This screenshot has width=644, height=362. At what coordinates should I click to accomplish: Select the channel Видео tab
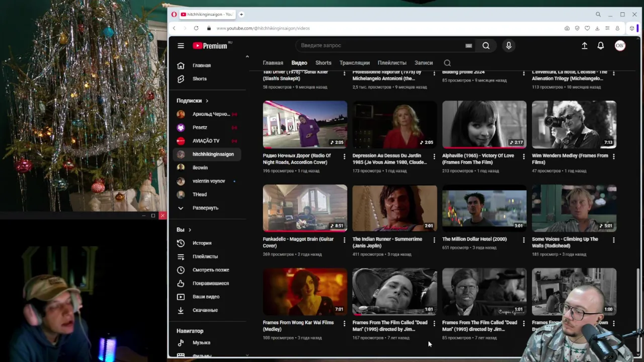coord(299,63)
